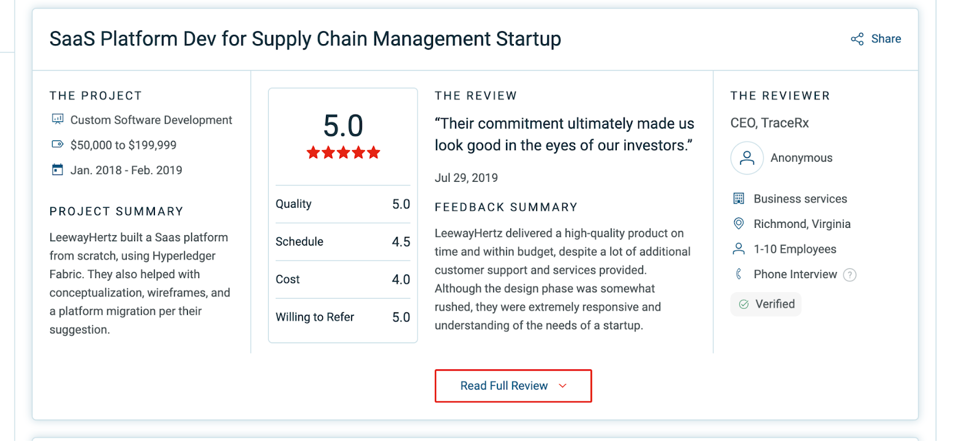The image size is (980, 441).
Task: Click the SaaS Platform Dev review title
Action: click(x=305, y=39)
